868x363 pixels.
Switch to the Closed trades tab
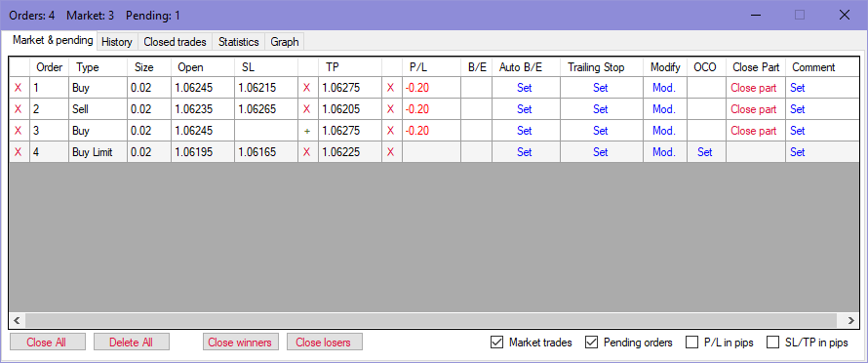point(175,42)
